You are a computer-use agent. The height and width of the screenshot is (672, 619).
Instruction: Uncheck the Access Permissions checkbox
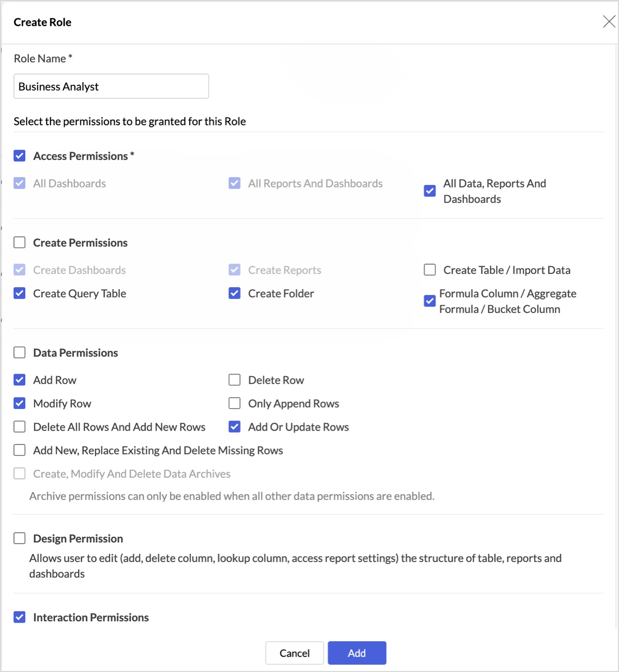(20, 156)
